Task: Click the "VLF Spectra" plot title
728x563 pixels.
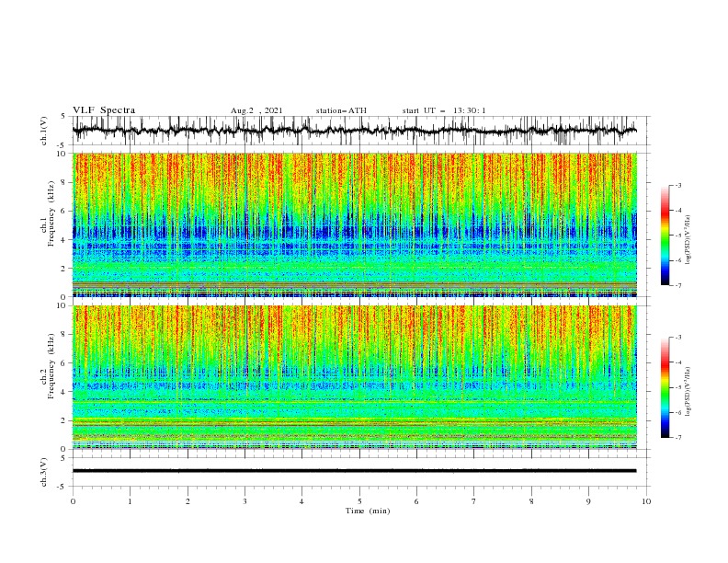Action: pos(104,110)
